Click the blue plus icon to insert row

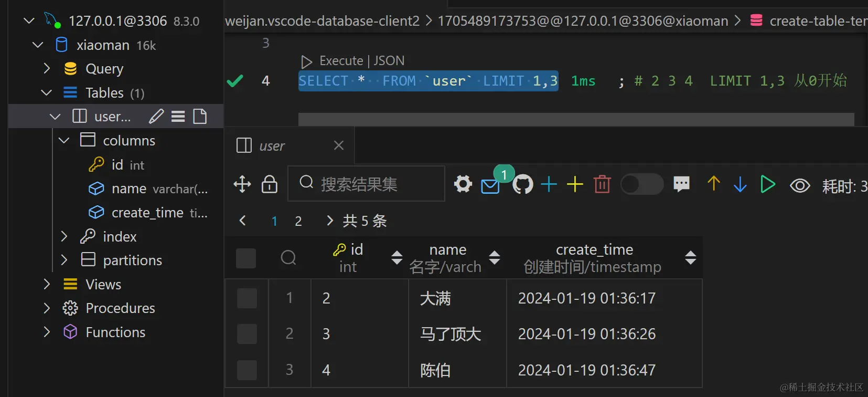pos(549,184)
